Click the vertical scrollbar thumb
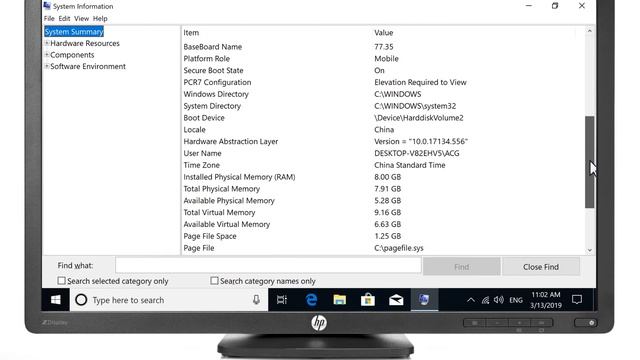This screenshot has width=640, height=360. coord(589,162)
